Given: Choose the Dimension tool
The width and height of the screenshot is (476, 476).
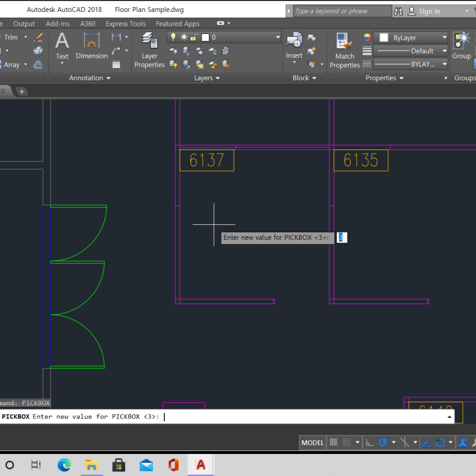Looking at the screenshot, I should click(92, 46).
